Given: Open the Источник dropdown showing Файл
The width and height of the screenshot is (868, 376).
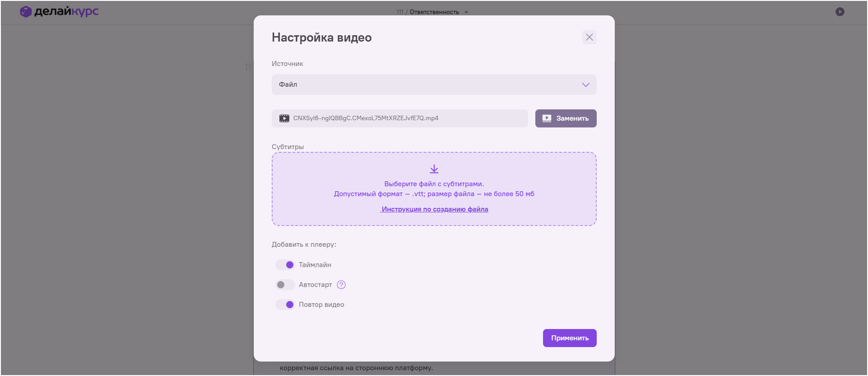Looking at the screenshot, I should (434, 85).
